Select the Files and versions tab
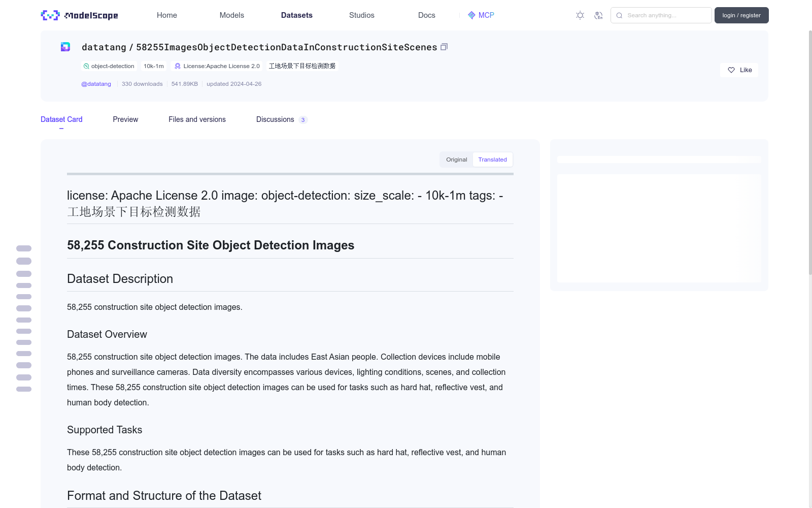 click(x=197, y=119)
